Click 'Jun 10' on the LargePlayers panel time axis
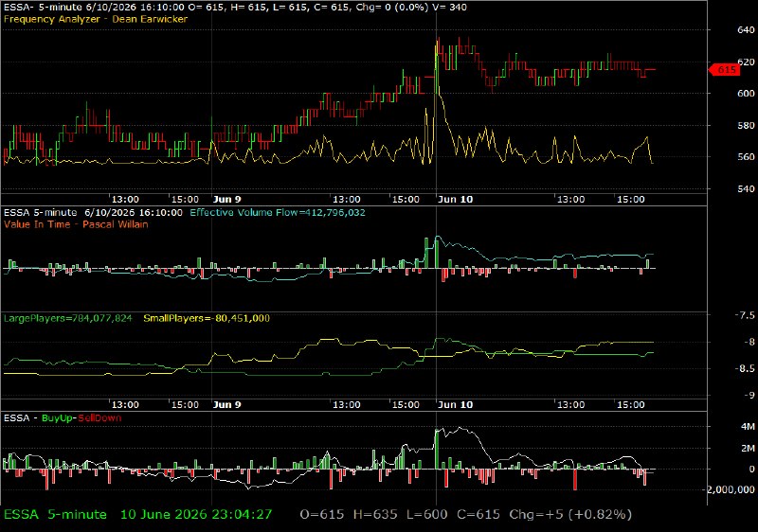Viewport: 758px width, 532px height. click(456, 404)
